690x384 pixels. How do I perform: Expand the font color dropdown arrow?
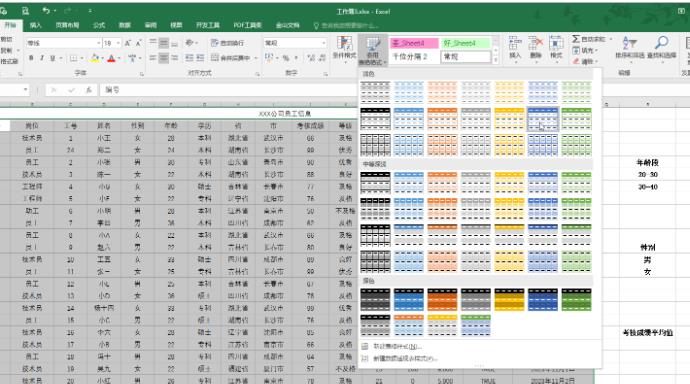click(119, 58)
